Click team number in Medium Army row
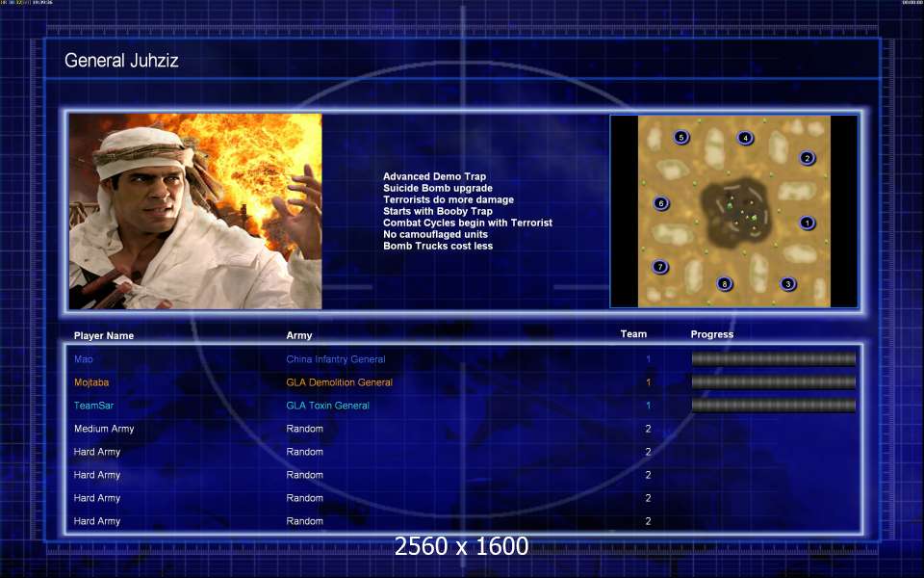This screenshot has width=924, height=578. tap(648, 429)
